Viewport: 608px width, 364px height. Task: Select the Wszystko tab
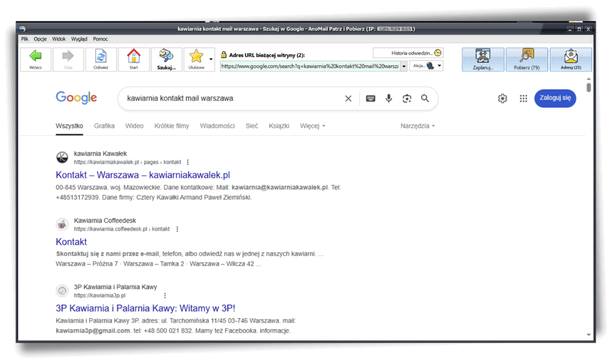69,126
